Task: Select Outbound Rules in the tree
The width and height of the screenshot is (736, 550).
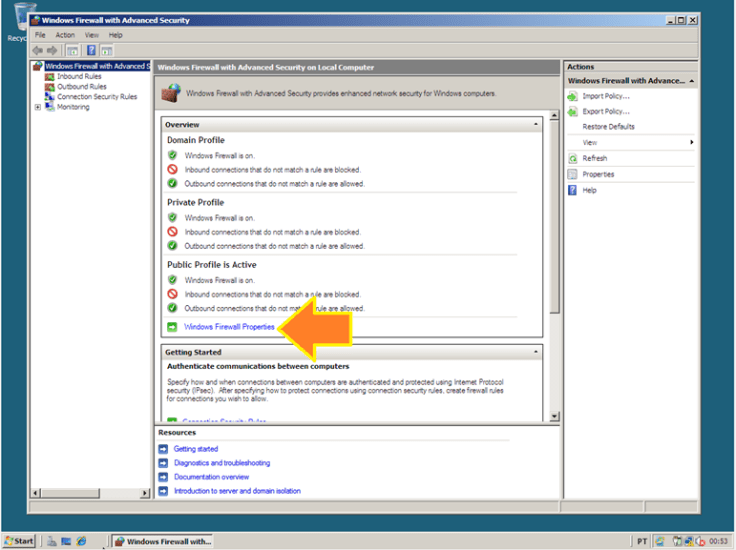Action: coord(81,87)
